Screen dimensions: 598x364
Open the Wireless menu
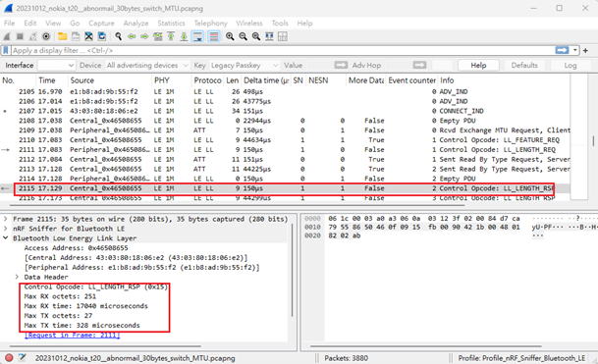pyautogui.click(x=249, y=24)
